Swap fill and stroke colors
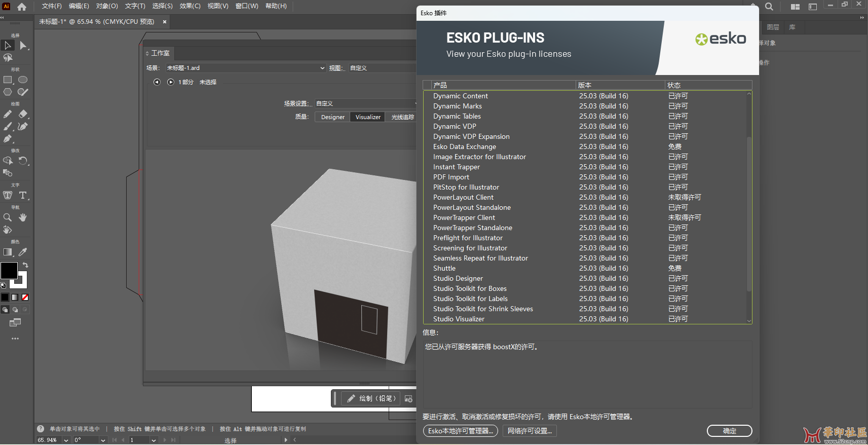Image resolution: width=868 pixels, height=445 pixels. pyautogui.click(x=25, y=265)
